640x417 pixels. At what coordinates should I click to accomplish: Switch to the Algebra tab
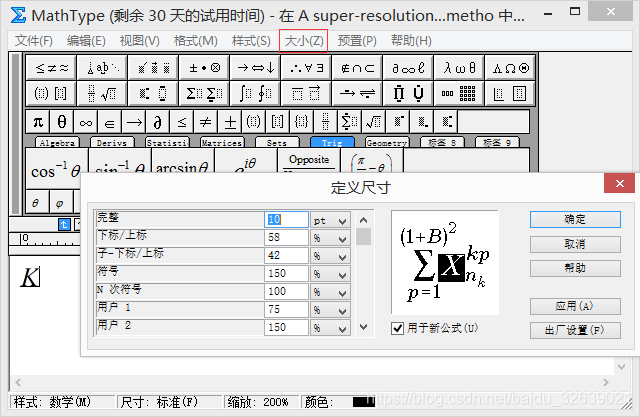pos(57,142)
